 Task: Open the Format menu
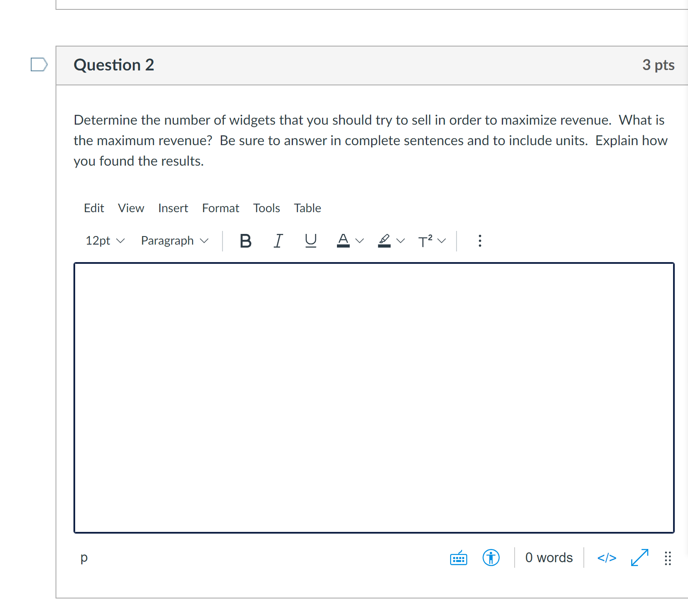tap(220, 208)
